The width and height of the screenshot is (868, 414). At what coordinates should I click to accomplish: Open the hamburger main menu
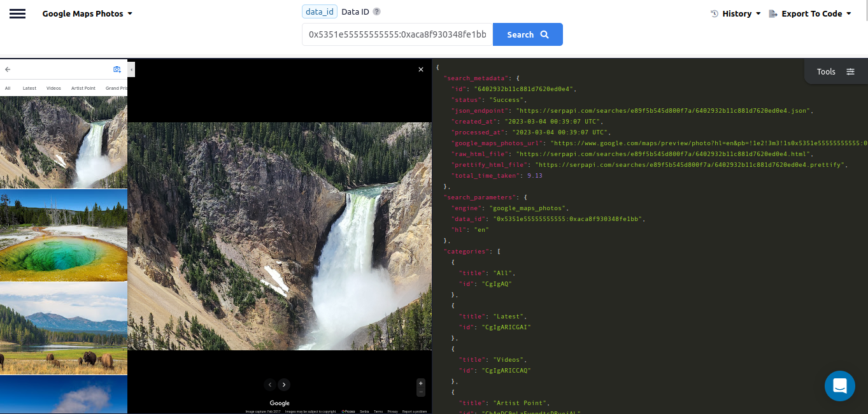pyautogui.click(x=18, y=14)
